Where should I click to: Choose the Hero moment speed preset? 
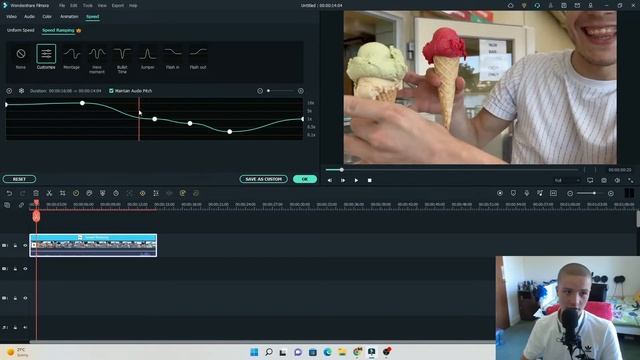coord(97,60)
